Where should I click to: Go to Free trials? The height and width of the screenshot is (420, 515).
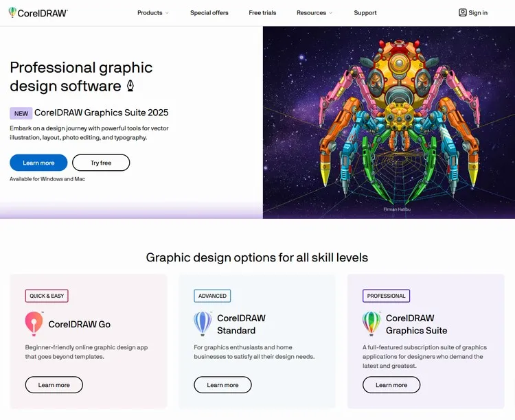[262, 13]
